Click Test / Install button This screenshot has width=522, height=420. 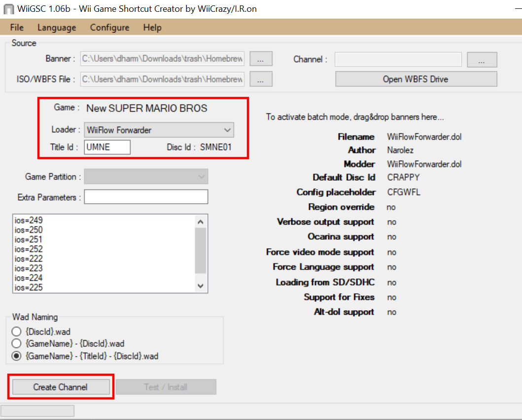pos(166,387)
